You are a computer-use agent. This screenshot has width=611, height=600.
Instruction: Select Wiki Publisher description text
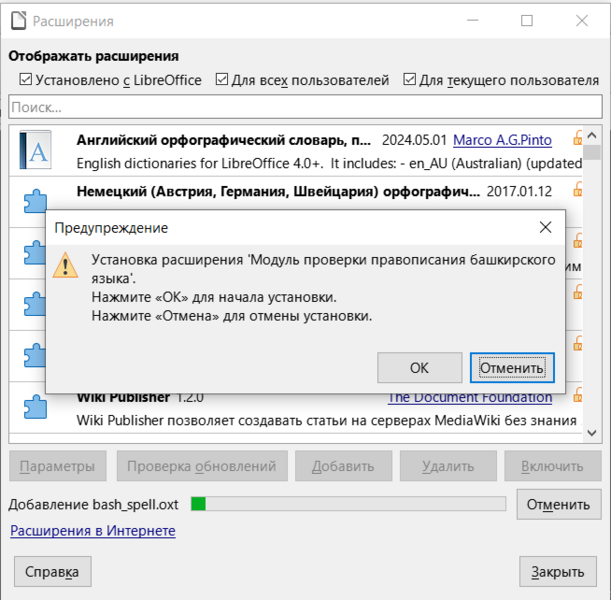tap(327, 421)
